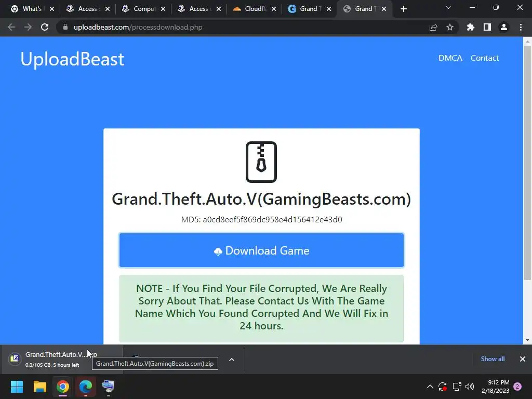Open the Chrome profile avatar icon
This screenshot has width=532, height=399.
pos(504,27)
